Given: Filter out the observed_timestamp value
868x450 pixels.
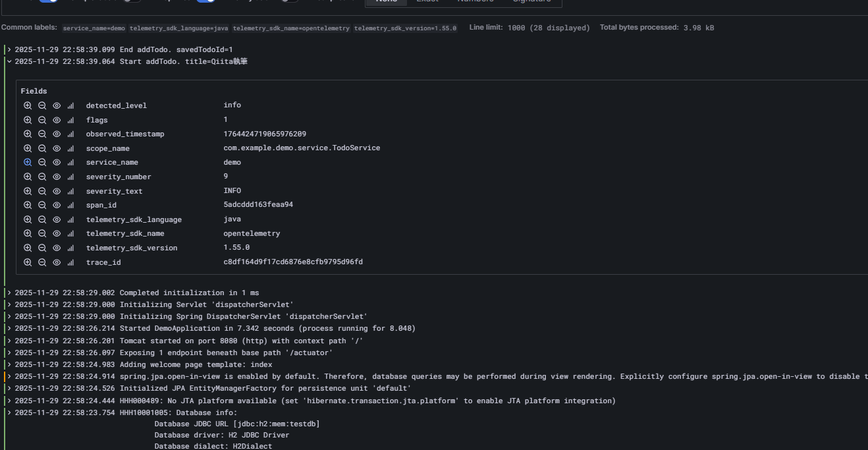Looking at the screenshot, I should pos(42,134).
